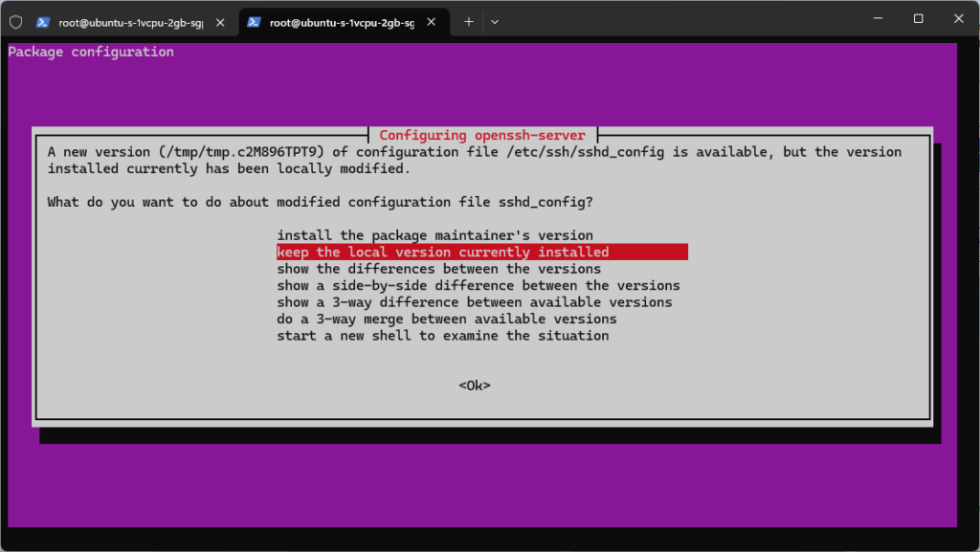Choose start a new shell option
980x552 pixels.
[x=442, y=336]
